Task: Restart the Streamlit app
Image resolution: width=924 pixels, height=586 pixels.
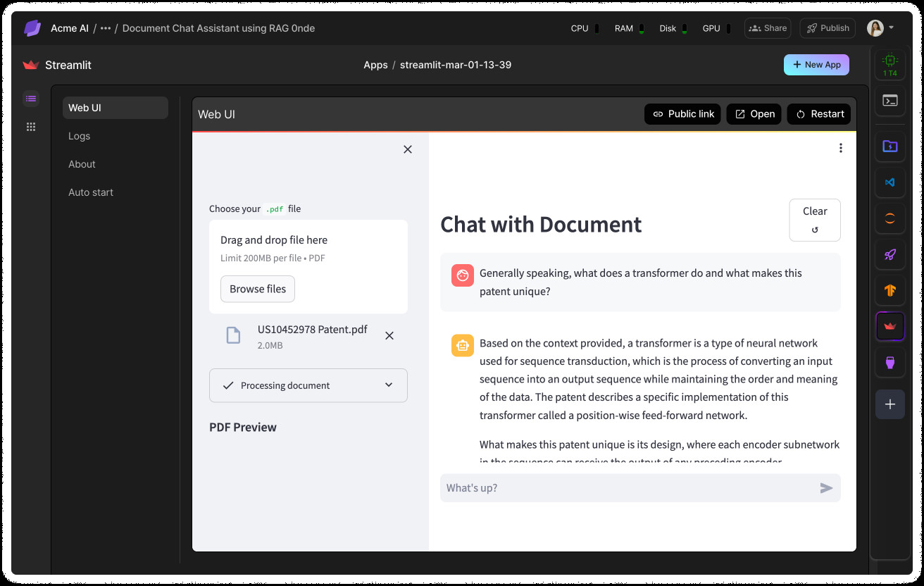Action: pyautogui.click(x=819, y=114)
